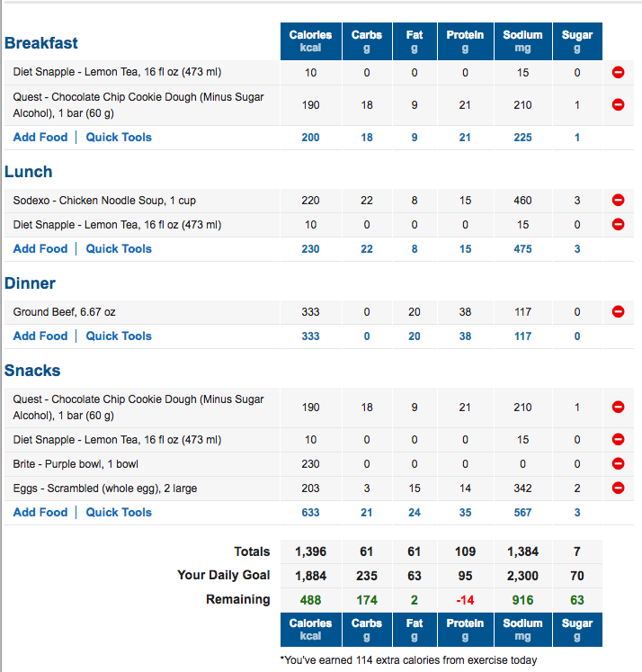Viewport: 642px width, 672px height.
Task: Remove Scrambled Eggs from Snacks
Action: 618,488
